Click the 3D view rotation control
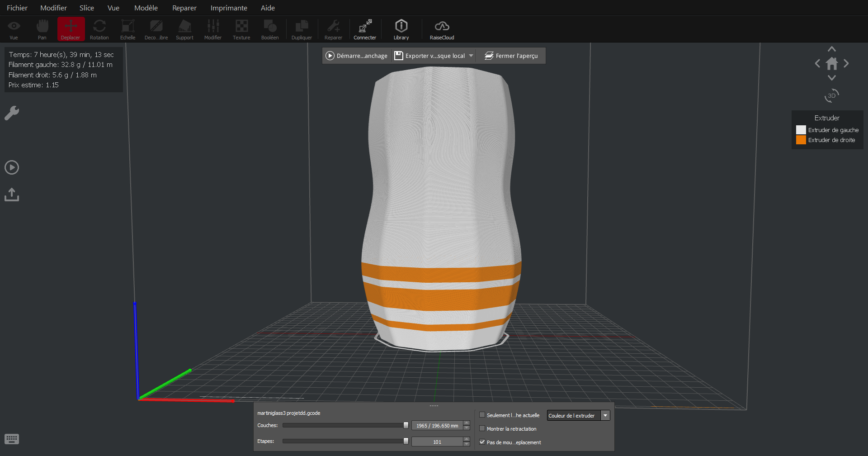The height and width of the screenshot is (456, 868). click(831, 95)
